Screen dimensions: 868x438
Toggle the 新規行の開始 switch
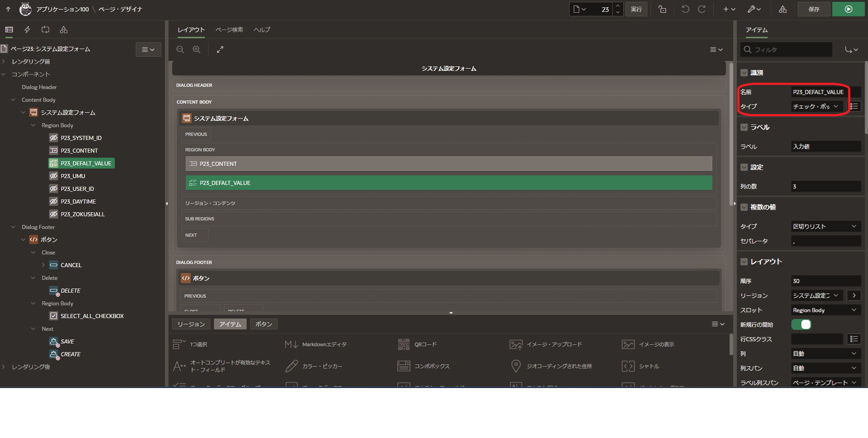801,324
